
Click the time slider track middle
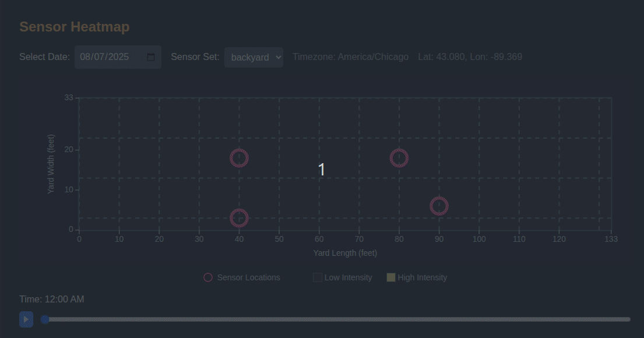tap(337, 319)
